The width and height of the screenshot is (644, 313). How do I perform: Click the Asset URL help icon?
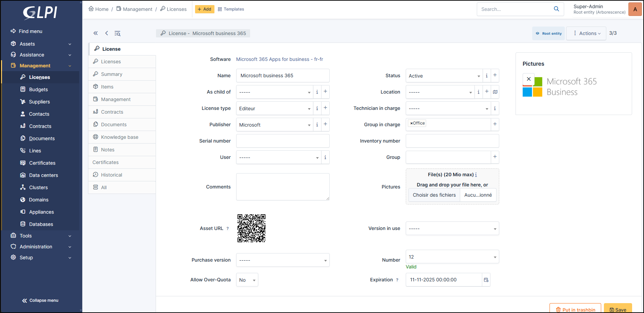(228, 229)
